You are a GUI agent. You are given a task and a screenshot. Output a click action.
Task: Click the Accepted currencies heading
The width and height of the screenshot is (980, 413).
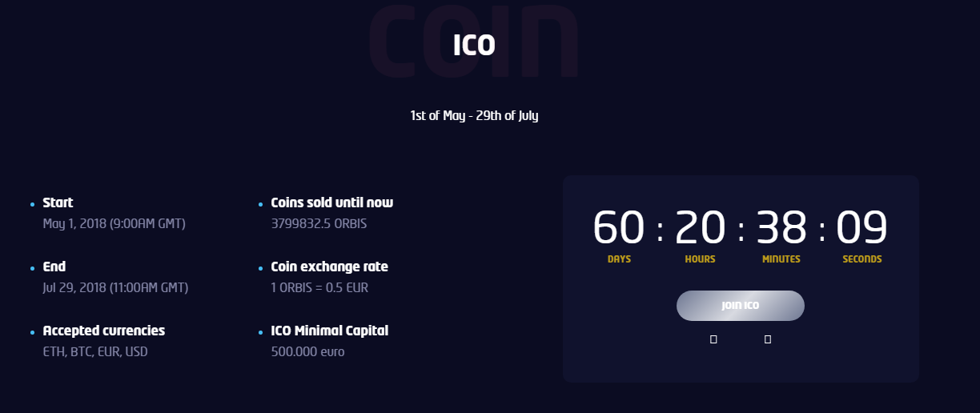click(103, 331)
